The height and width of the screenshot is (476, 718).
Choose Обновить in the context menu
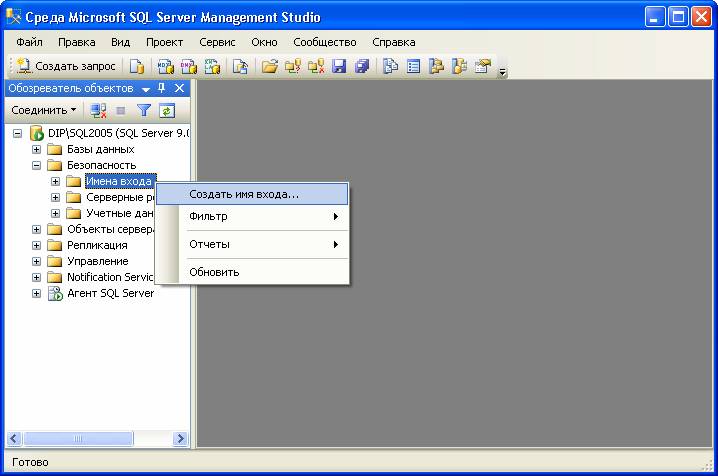coord(214,271)
